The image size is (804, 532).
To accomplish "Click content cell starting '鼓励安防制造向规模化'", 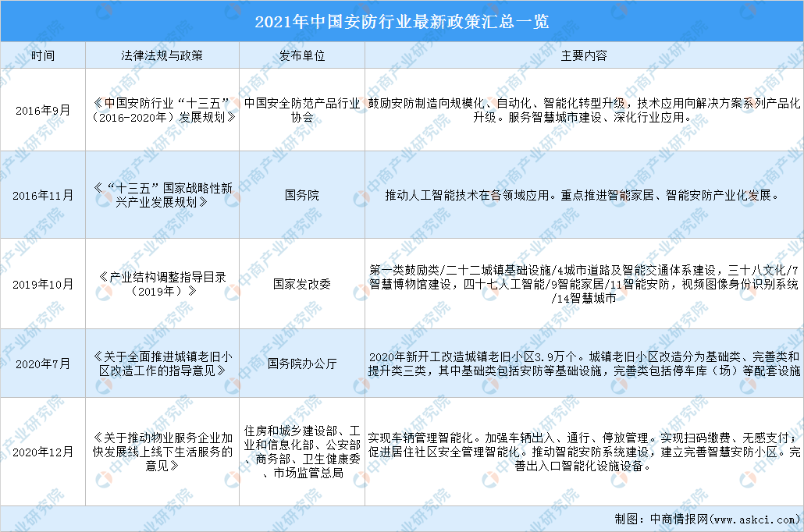I will click(584, 110).
